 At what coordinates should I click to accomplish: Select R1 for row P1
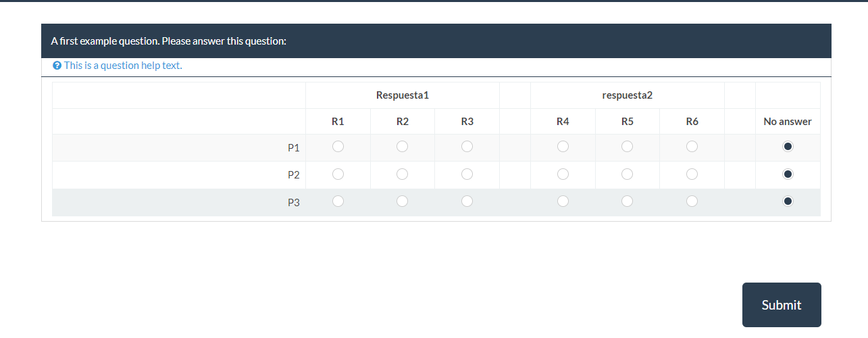(338, 146)
